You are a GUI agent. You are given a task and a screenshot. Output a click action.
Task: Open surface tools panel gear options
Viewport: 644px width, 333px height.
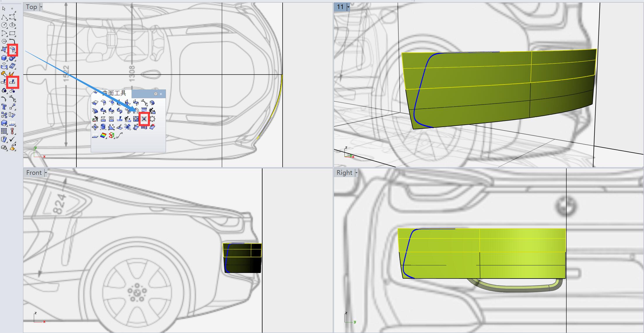pos(155,94)
